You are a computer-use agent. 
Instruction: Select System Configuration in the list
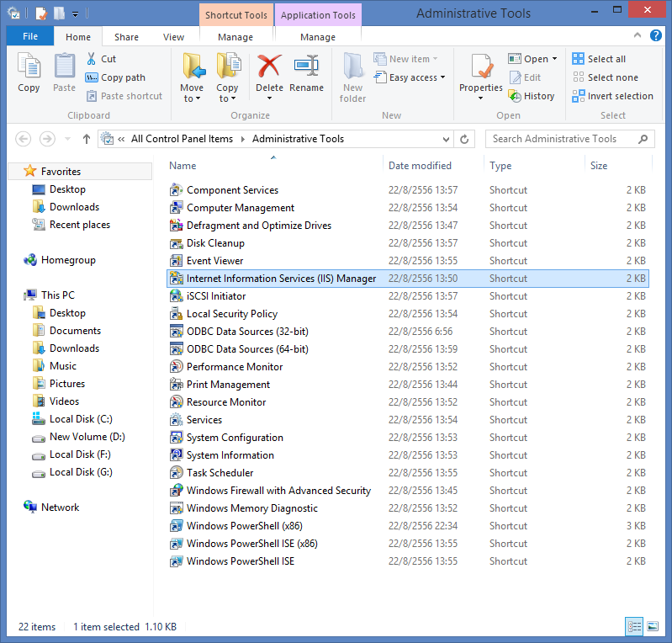408,438
